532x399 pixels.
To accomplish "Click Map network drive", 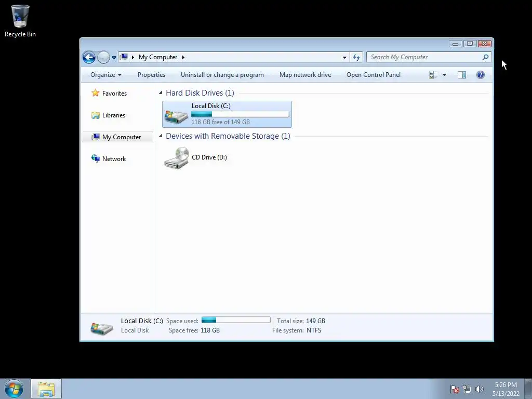I will tap(305, 75).
